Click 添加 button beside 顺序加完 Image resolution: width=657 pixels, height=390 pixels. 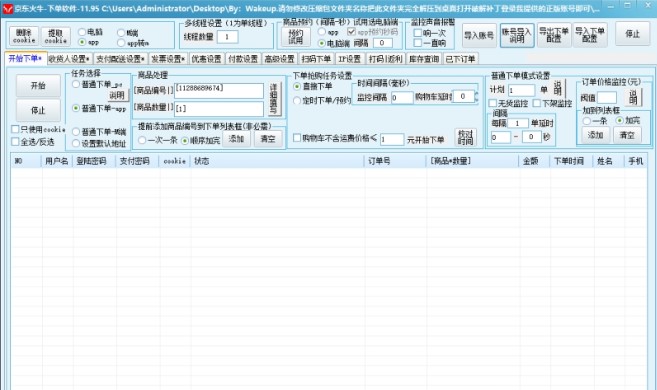coord(236,139)
